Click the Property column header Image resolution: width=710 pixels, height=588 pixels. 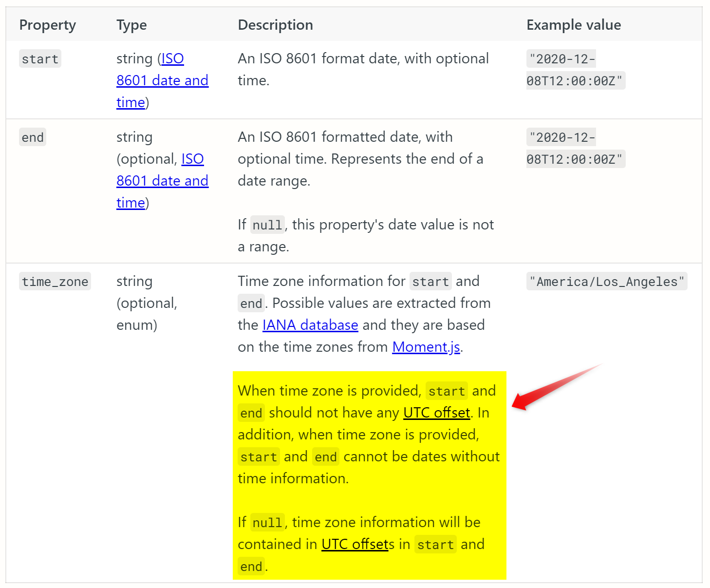(48, 25)
